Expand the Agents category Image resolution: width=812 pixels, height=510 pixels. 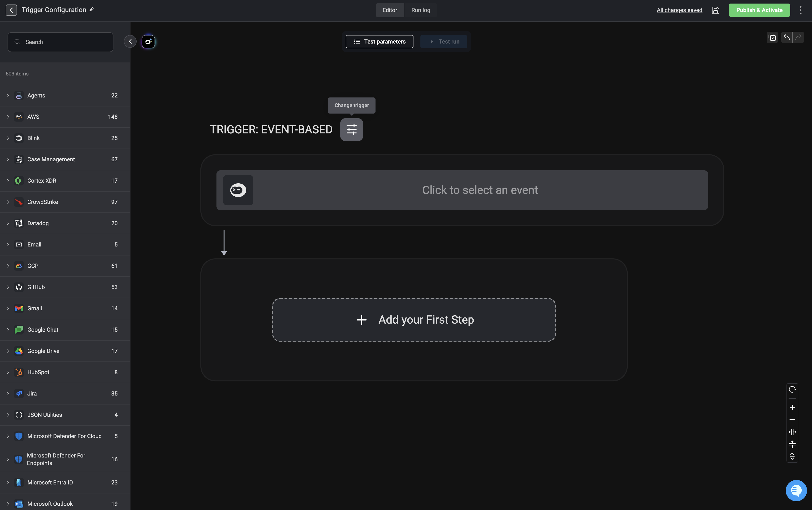point(8,96)
